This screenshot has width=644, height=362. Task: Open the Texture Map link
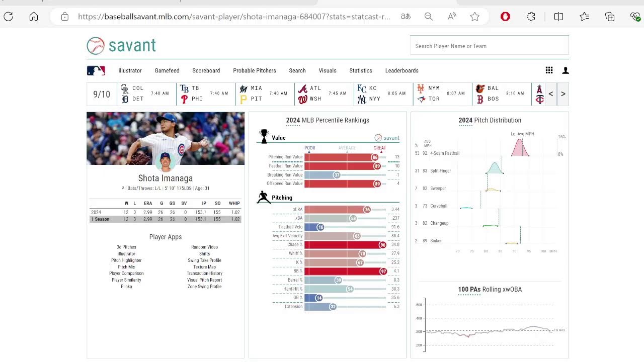pyautogui.click(x=204, y=267)
